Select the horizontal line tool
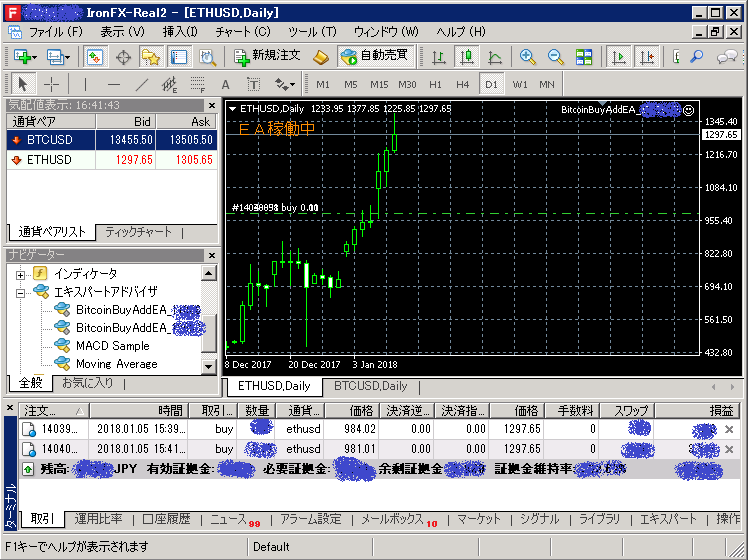The height and width of the screenshot is (560, 748). click(x=114, y=85)
